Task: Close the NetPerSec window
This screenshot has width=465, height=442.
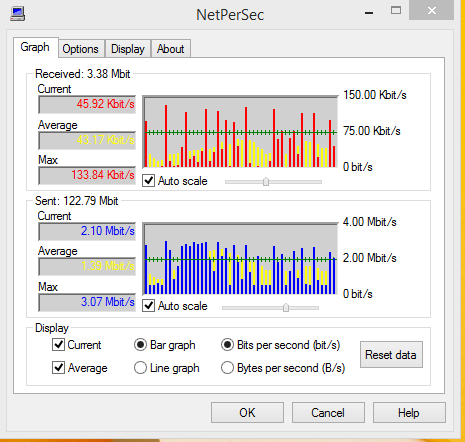Action: click(432, 10)
